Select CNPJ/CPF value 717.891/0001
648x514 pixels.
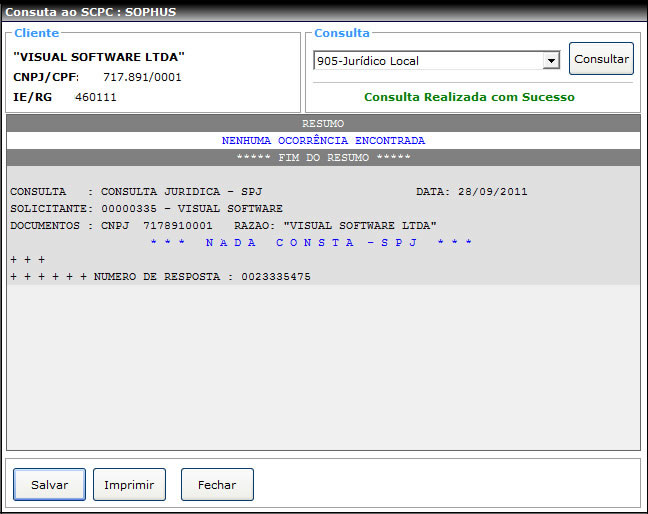click(x=142, y=77)
